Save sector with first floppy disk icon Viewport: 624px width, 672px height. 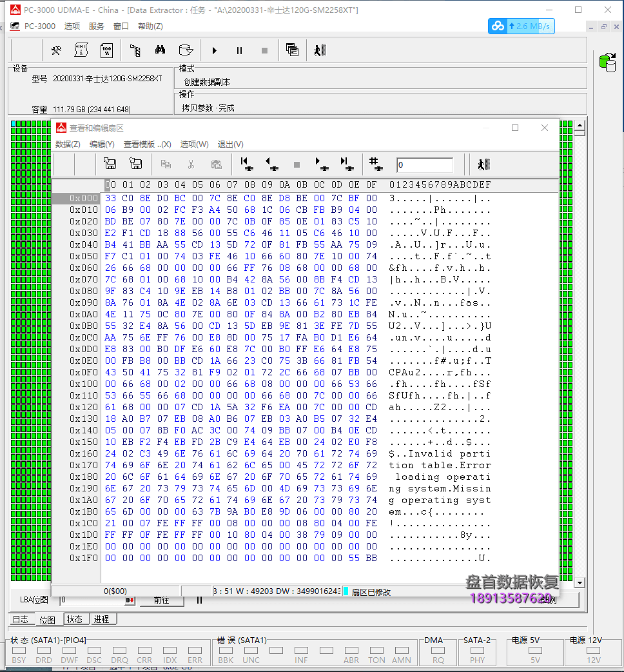[x=110, y=163]
